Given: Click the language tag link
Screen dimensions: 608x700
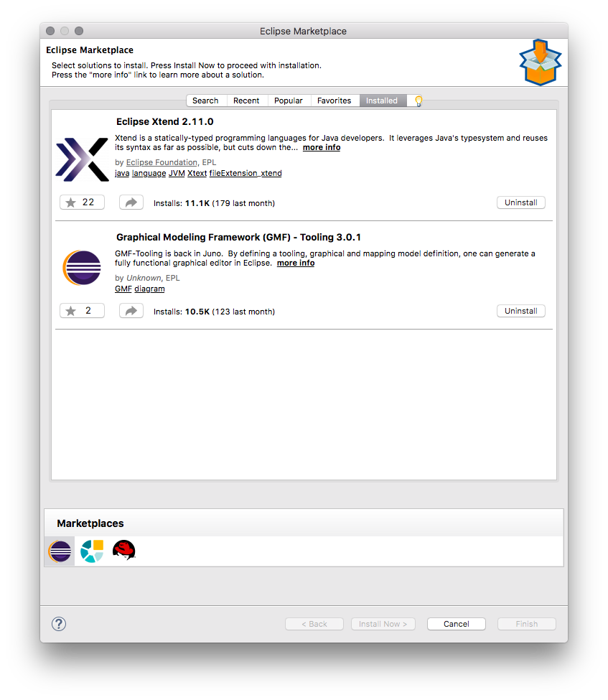Looking at the screenshot, I should pyautogui.click(x=149, y=173).
